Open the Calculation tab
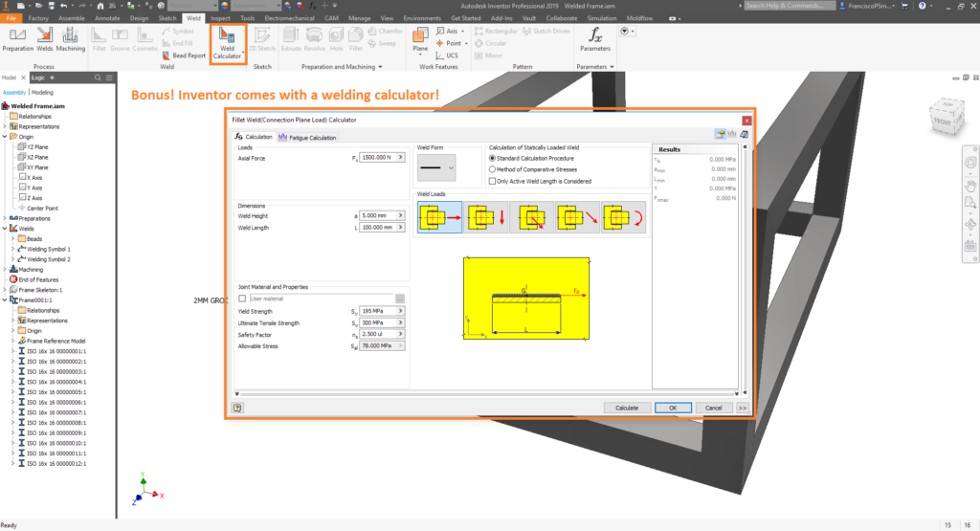 point(253,137)
